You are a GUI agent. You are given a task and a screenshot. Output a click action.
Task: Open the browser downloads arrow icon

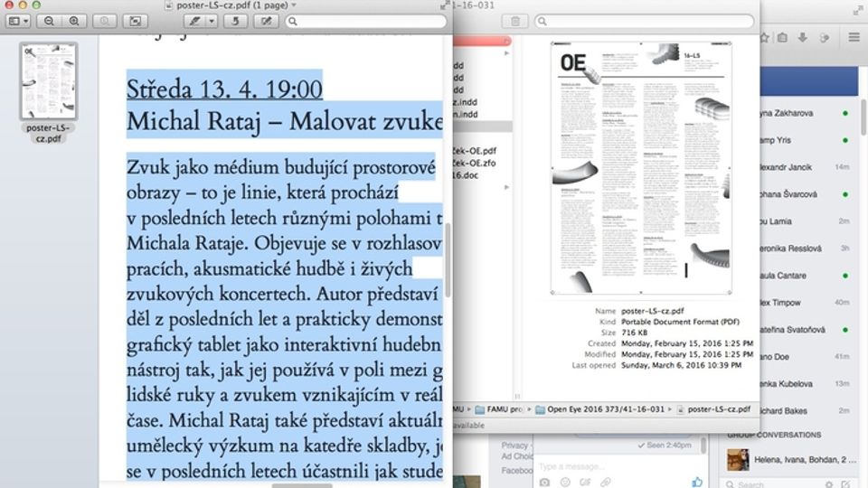[802, 38]
